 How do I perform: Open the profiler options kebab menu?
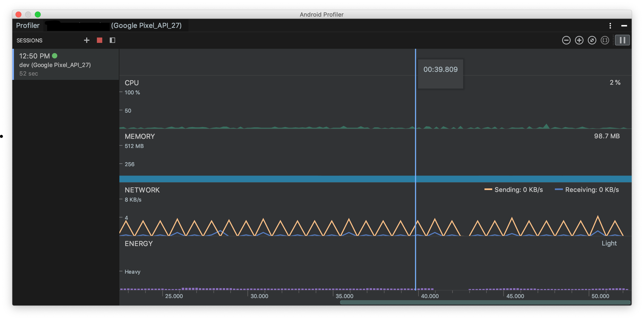click(610, 26)
